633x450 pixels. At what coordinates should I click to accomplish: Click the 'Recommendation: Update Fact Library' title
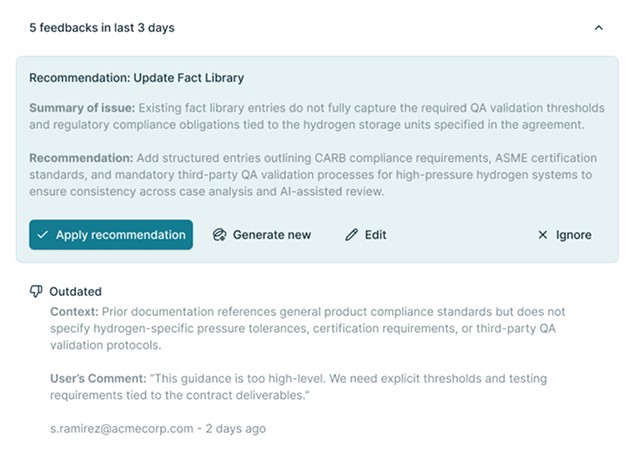click(136, 77)
